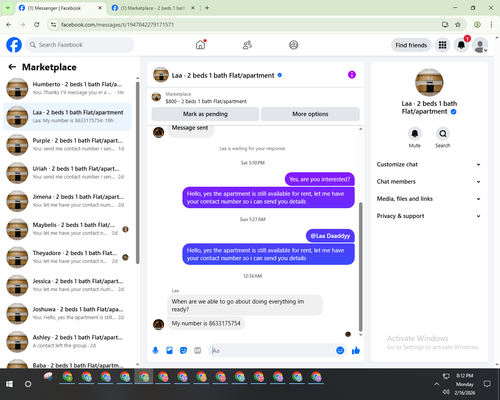Go back using the Marketplace back arrow
Image resolution: width=500 pixels, height=400 pixels.
(12, 67)
